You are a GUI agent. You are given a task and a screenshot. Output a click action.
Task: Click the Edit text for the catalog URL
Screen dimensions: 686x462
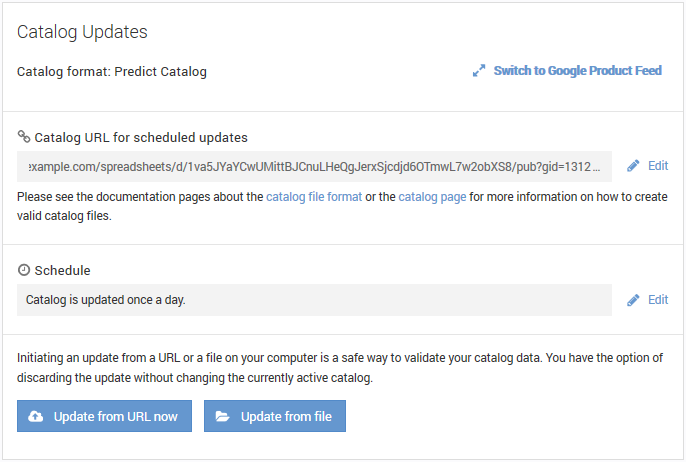(658, 166)
